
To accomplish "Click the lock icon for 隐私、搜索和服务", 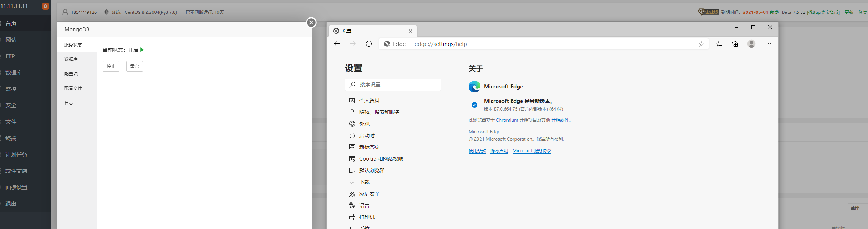I will pos(352,112).
